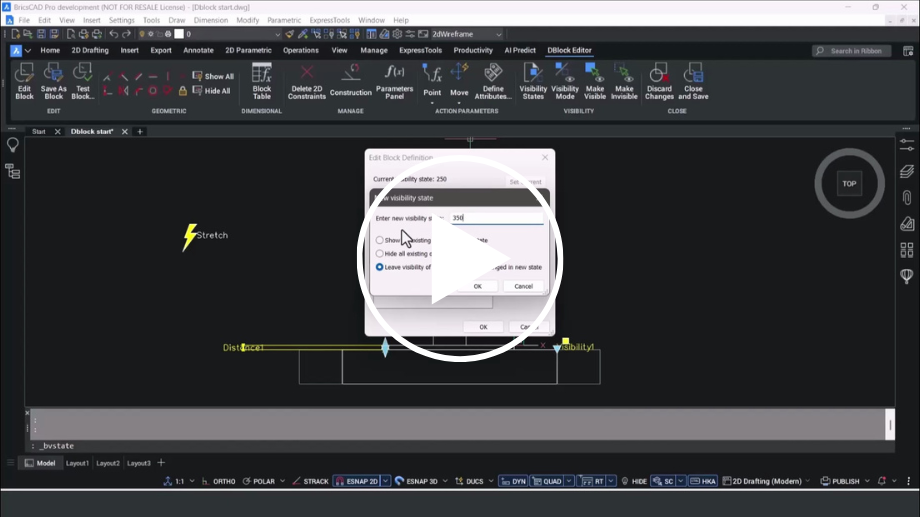Click the hot air balloon panel icon

tap(907, 276)
